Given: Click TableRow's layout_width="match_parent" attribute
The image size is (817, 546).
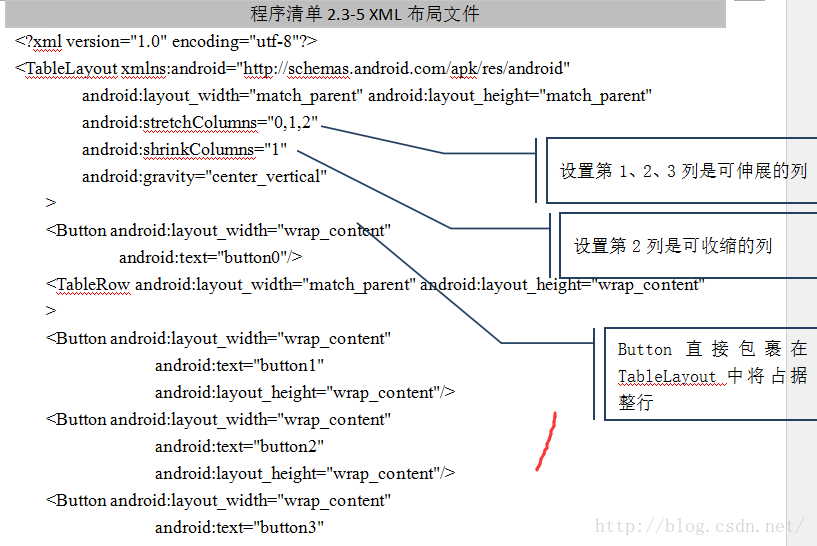Looking at the screenshot, I should pos(275,285).
